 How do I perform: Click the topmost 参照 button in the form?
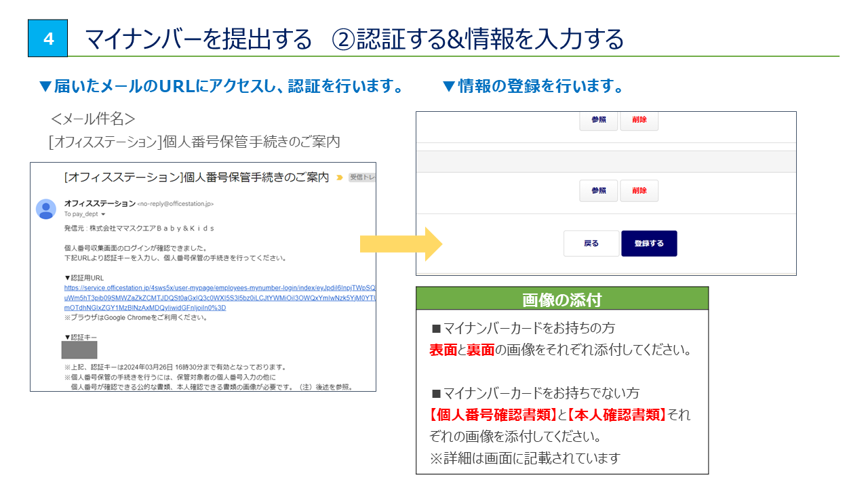[599, 120]
